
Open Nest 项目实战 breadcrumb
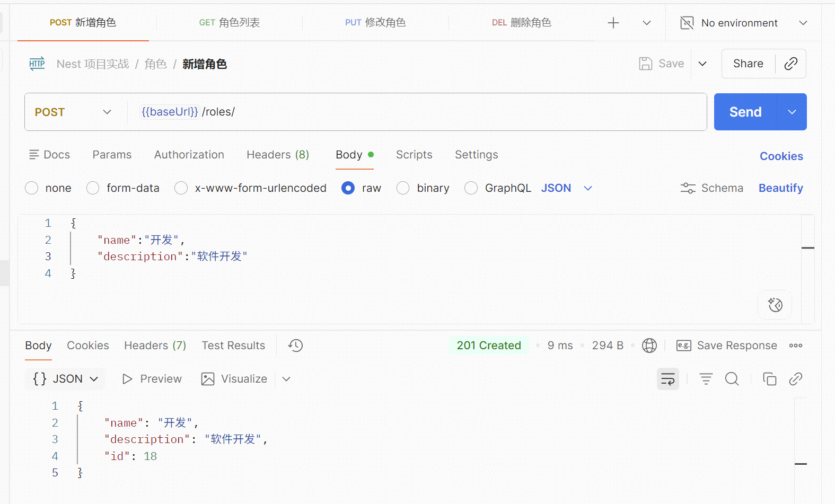(93, 64)
